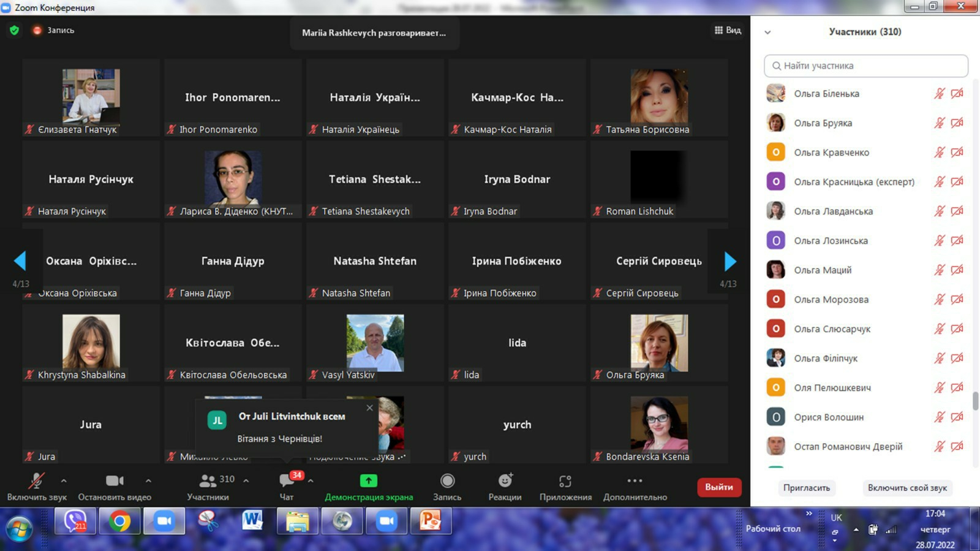This screenshot has height=551, width=980.
Task: Open the Participants icon in toolbar
Action: click(208, 481)
